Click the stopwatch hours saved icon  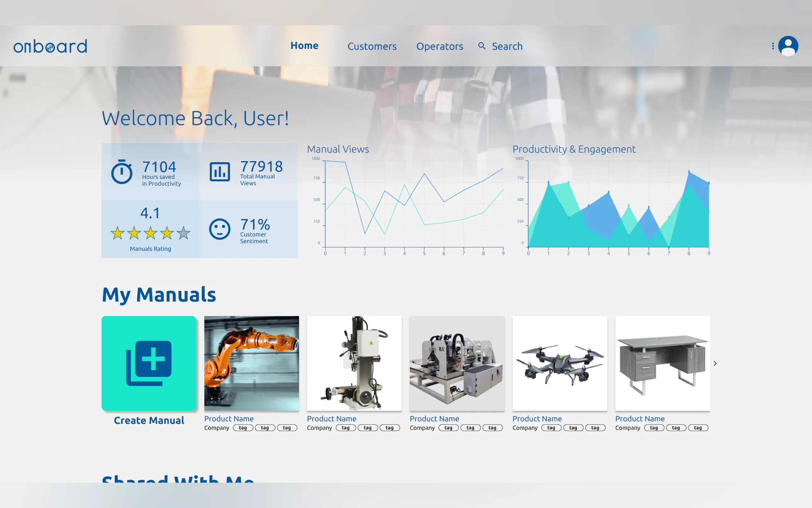click(x=121, y=171)
